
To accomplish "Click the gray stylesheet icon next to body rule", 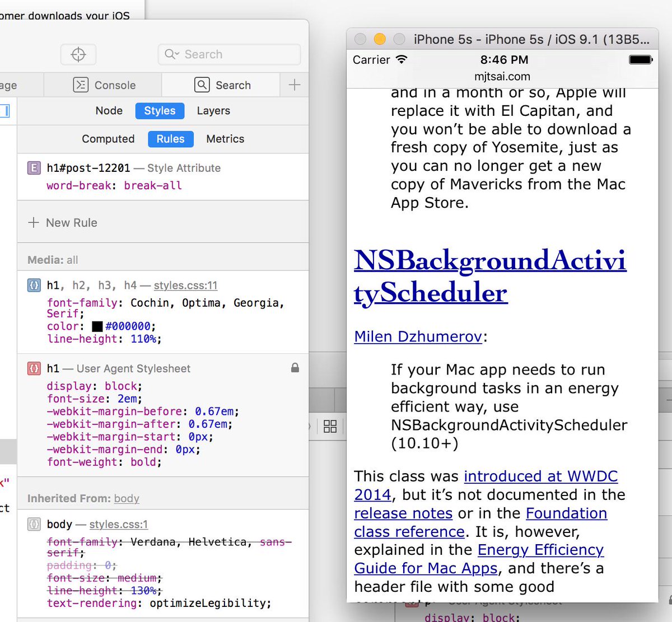I will coord(34,524).
